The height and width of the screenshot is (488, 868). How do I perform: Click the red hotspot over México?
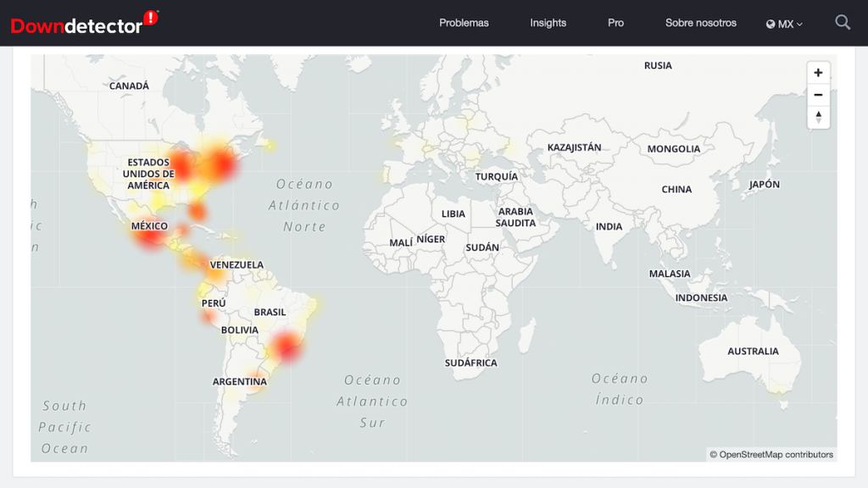point(151,235)
